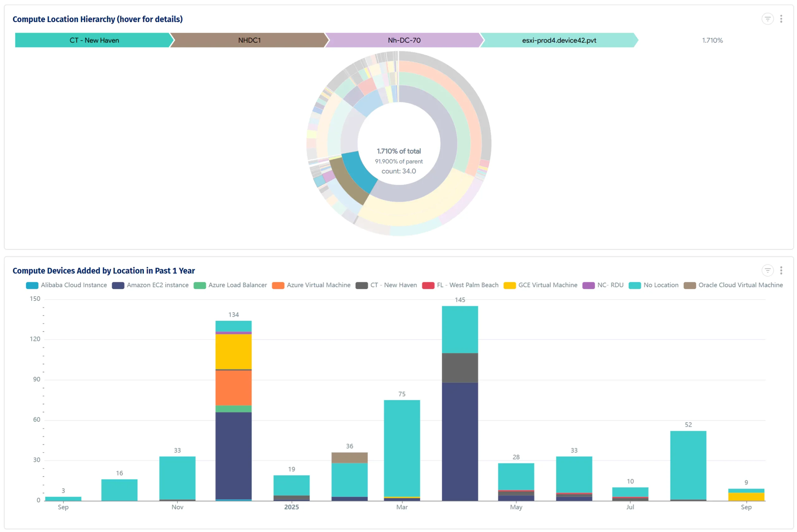Click Nh-DC-70 breadcrumb segment
797x532 pixels.
coord(404,40)
